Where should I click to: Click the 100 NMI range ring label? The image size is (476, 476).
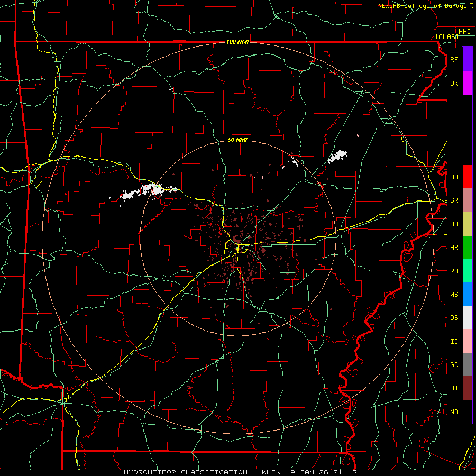237,42
